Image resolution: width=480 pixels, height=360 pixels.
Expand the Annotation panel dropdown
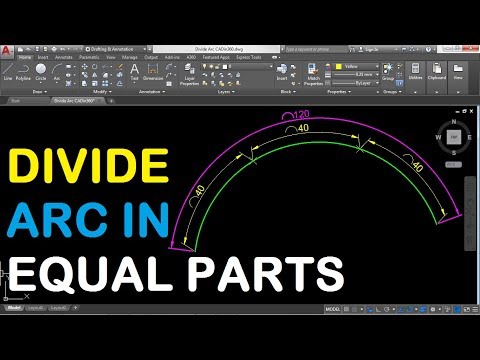pos(152,92)
